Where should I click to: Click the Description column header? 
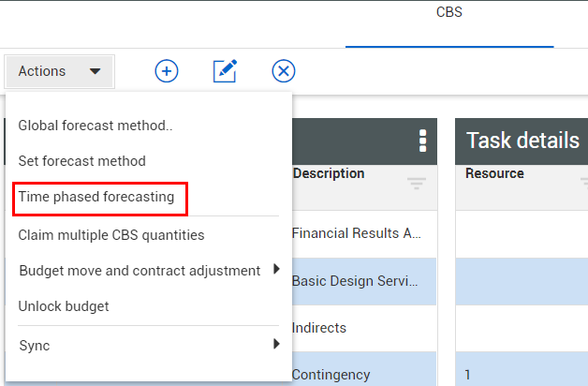coord(329,174)
